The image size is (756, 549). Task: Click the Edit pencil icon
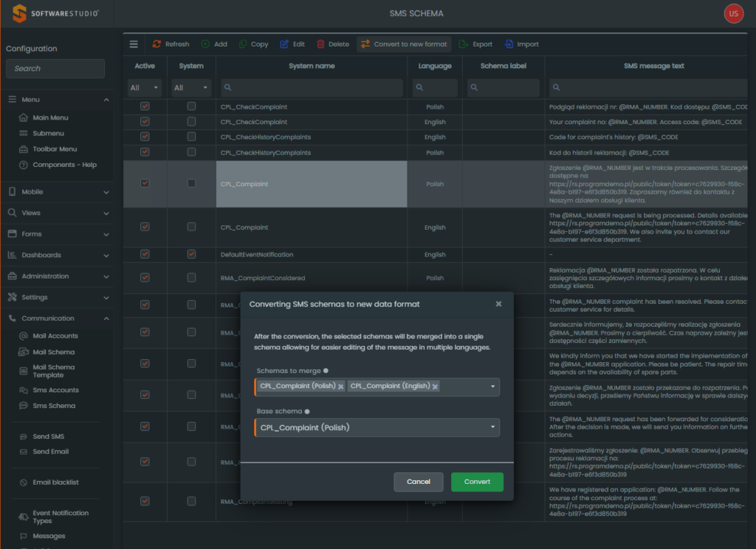tap(284, 44)
